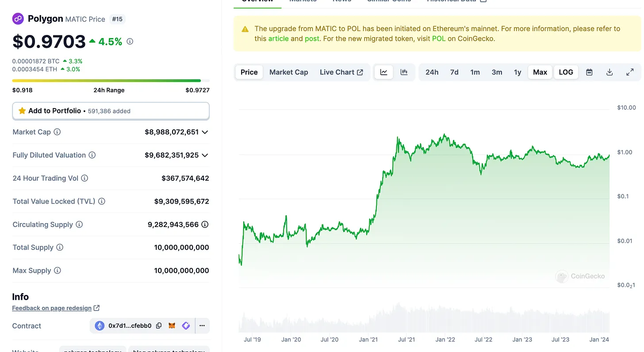Select the Price chart toggle
Screen dimensions: 644x352
point(249,72)
